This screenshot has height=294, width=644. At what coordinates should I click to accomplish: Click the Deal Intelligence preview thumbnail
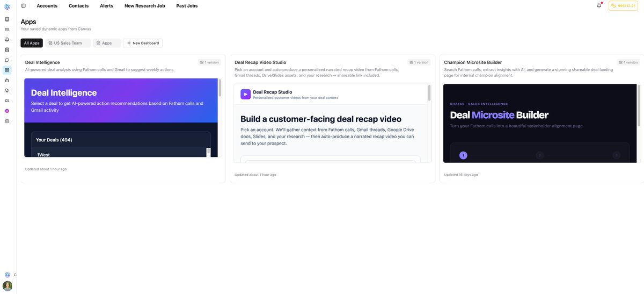point(123,118)
